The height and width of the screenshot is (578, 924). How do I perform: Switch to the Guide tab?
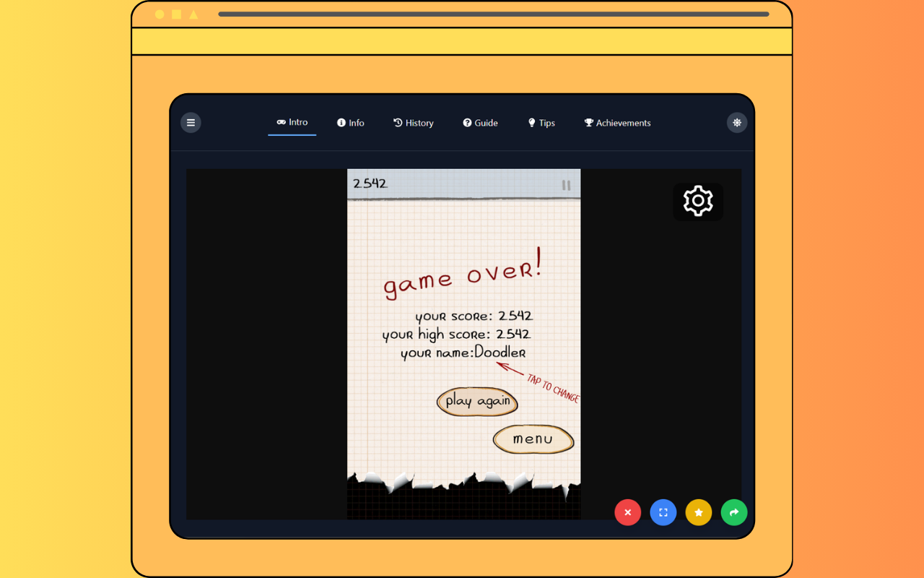click(480, 123)
